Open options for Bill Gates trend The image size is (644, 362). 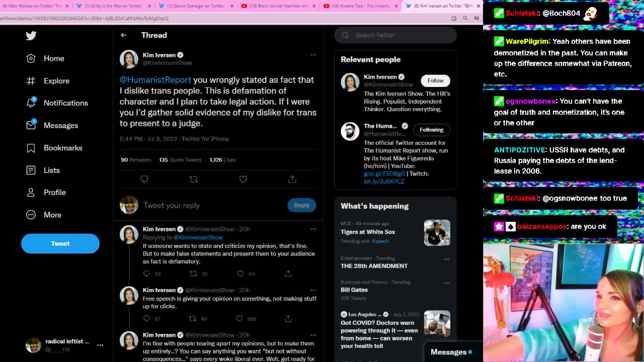click(446, 283)
